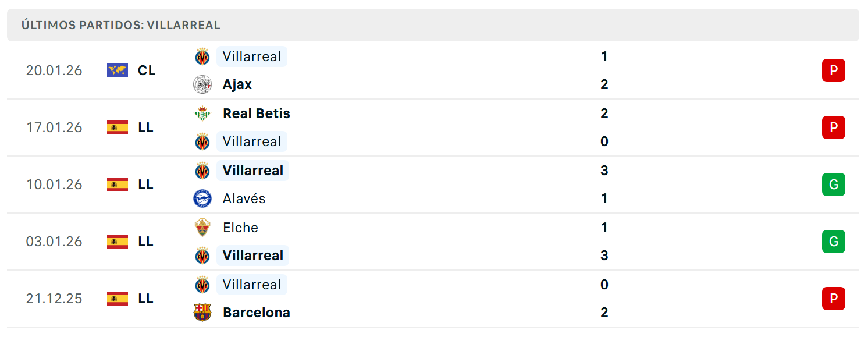
Task: Open the Real Betis team link
Action: point(257,113)
